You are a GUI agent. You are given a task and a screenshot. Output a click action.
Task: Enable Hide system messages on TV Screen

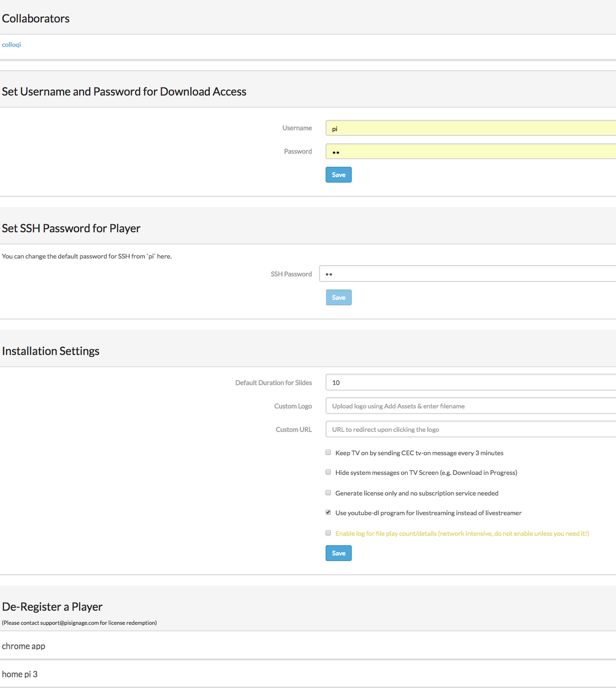coord(328,472)
